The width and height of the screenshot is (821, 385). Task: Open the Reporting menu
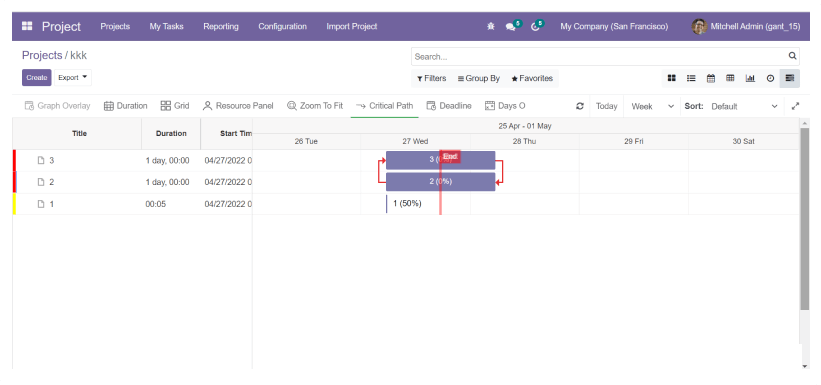pos(221,26)
